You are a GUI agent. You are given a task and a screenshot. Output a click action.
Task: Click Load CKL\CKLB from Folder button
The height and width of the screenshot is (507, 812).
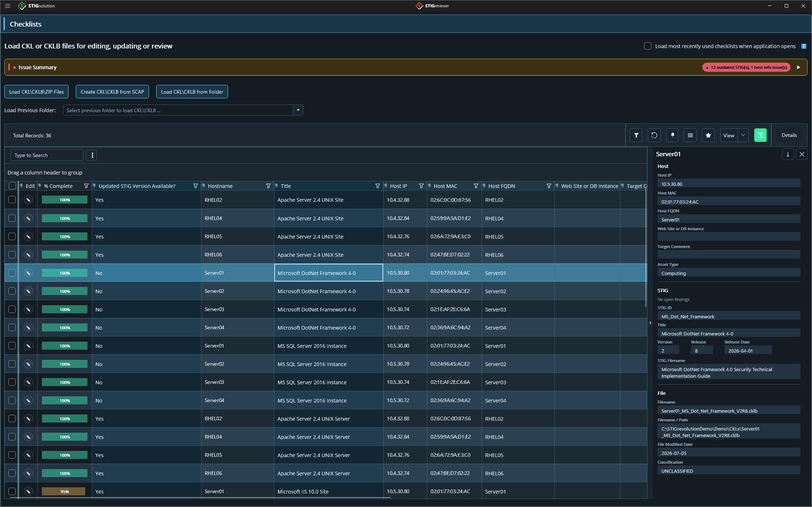[192, 92]
